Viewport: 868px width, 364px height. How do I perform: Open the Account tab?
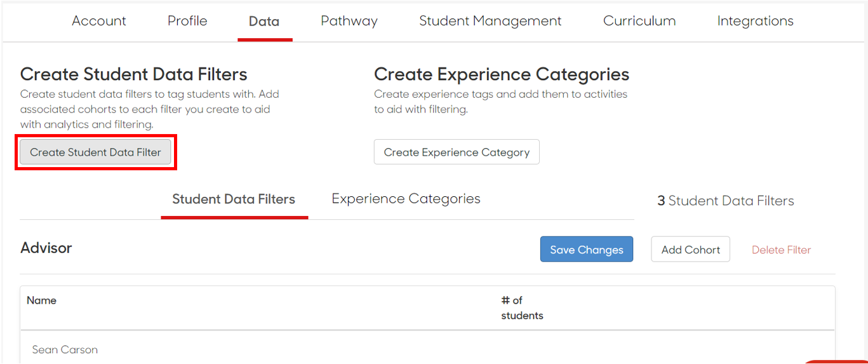pyautogui.click(x=99, y=21)
